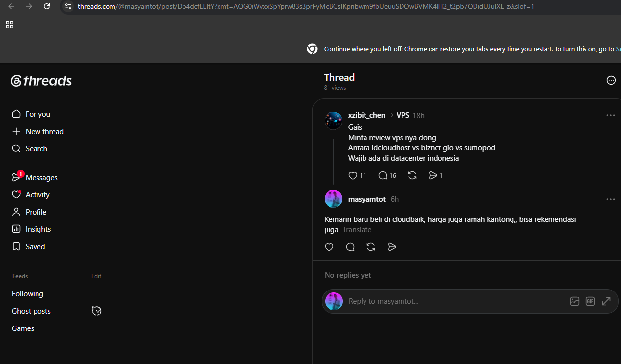
Task: Reply to masyamtot's post via comment icon
Action: [350, 247]
